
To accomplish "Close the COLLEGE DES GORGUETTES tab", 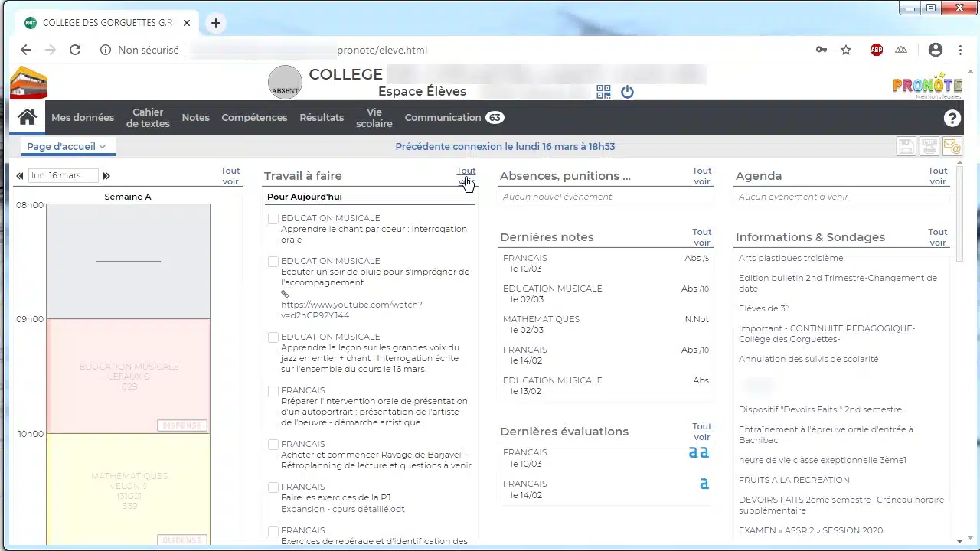I will point(187,23).
